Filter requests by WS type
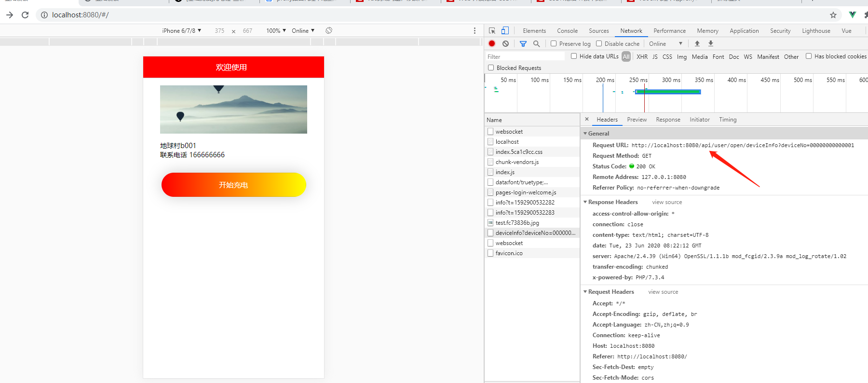This screenshot has width=868, height=383. point(748,56)
